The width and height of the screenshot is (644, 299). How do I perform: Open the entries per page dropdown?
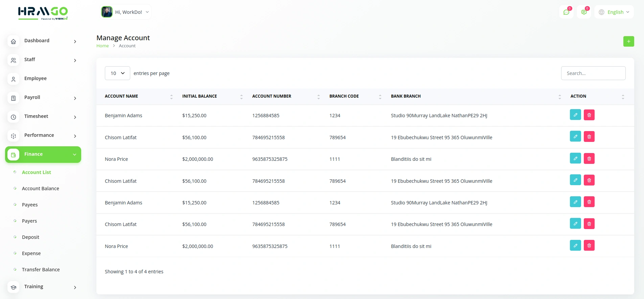coord(117,73)
